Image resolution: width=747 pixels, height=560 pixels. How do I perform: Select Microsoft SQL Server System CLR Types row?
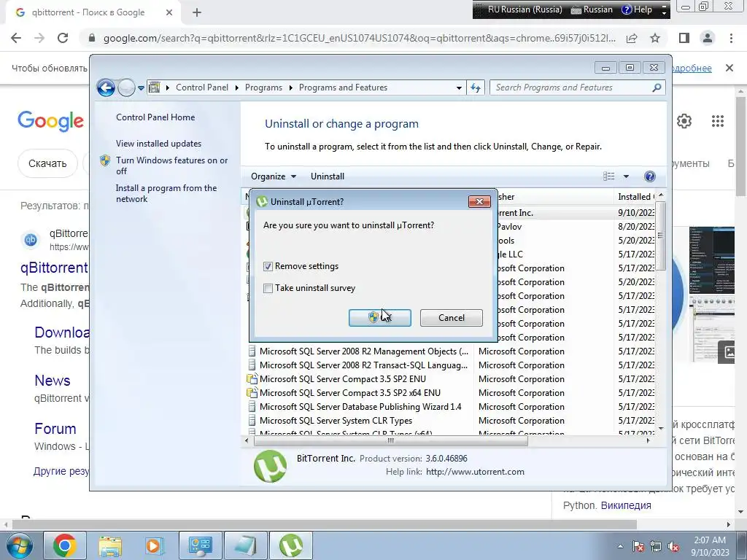coord(336,421)
